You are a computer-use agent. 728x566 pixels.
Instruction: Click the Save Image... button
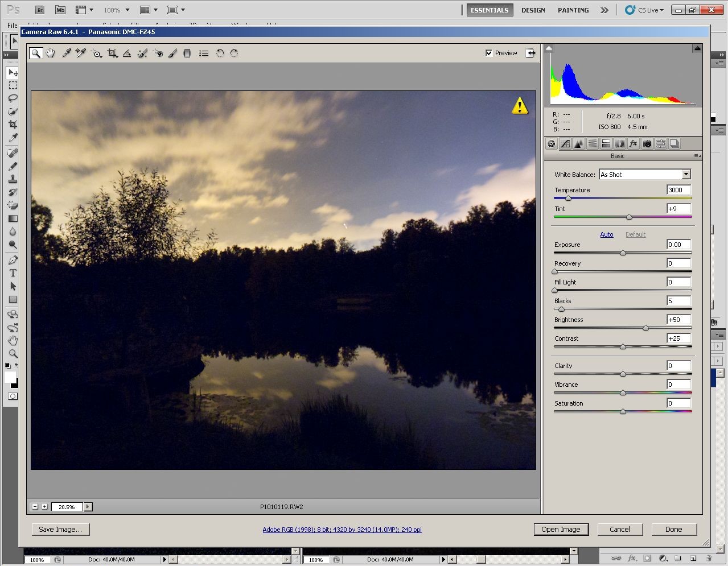[x=60, y=529]
